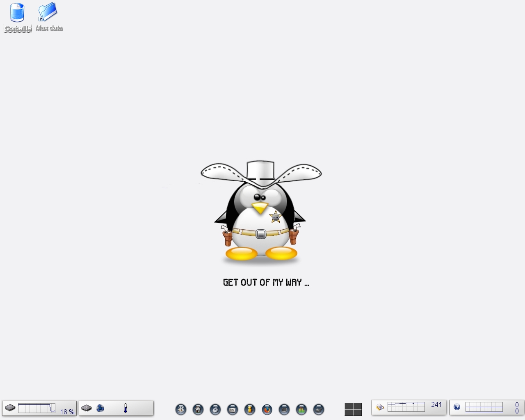Screen dimensions: 525x420
Task: Launch the gear settings icon in dock
Action: pyautogui.click(x=215, y=409)
